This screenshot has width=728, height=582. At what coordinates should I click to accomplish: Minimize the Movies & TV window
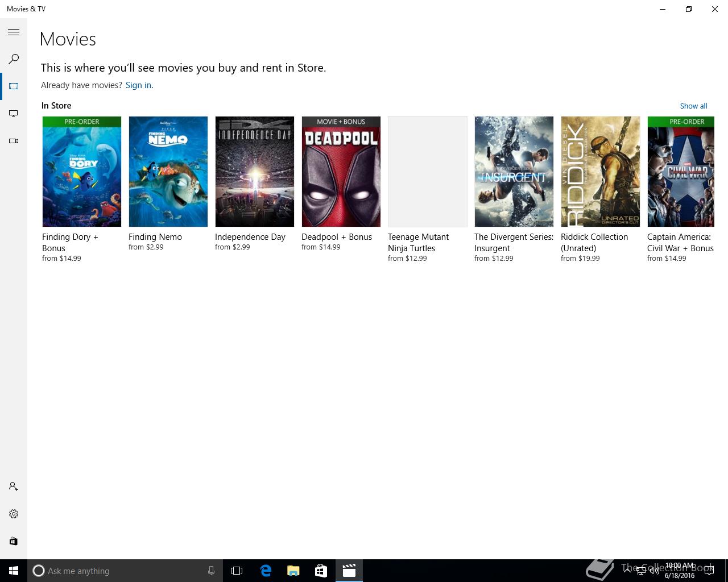(663, 9)
